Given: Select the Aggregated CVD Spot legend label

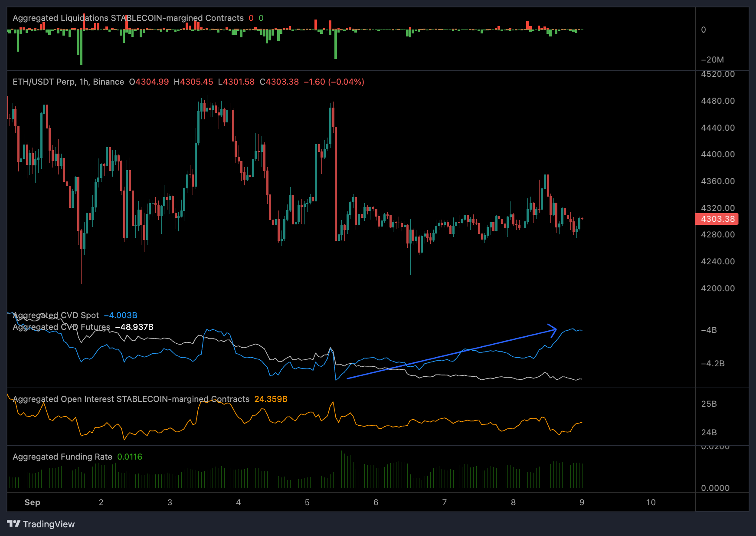Looking at the screenshot, I should coord(56,316).
